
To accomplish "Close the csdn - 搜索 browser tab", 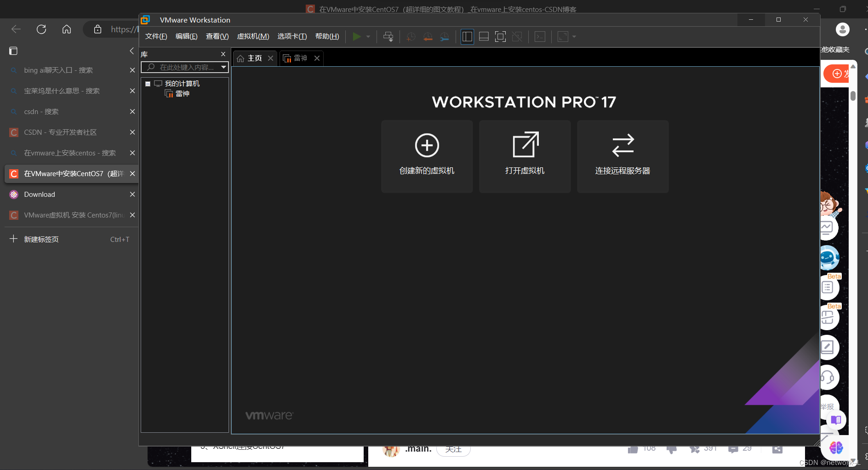I will [132, 112].
